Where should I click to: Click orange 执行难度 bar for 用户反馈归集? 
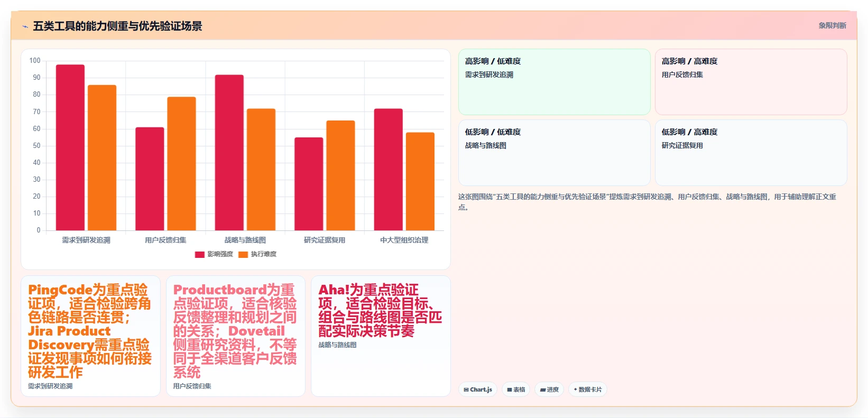(181, 164)
